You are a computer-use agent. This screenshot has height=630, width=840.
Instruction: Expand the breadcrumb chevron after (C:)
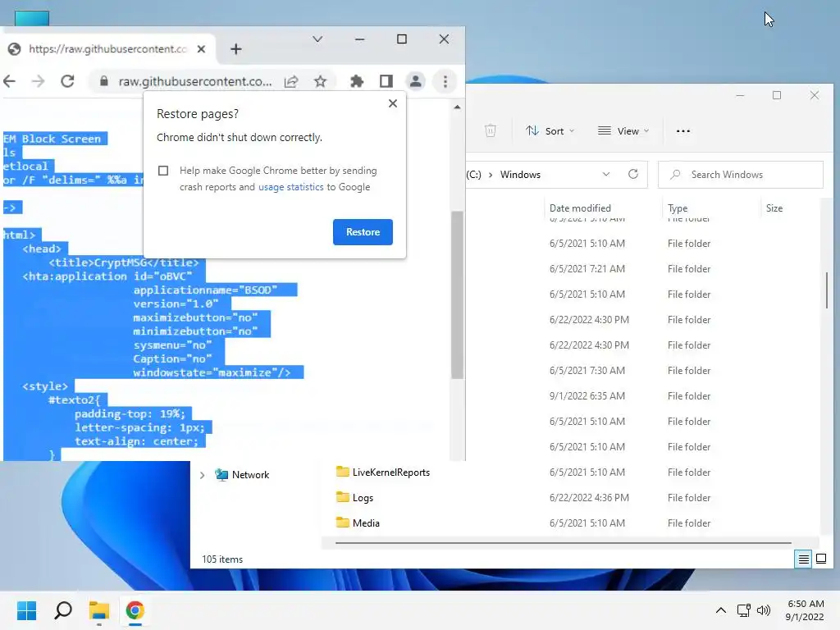coord(491,175)
